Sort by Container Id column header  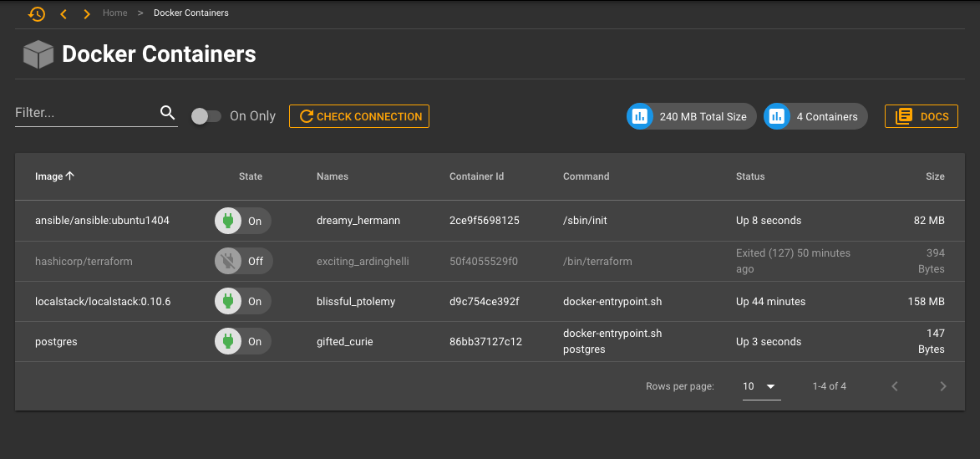[x=477, y=176]
